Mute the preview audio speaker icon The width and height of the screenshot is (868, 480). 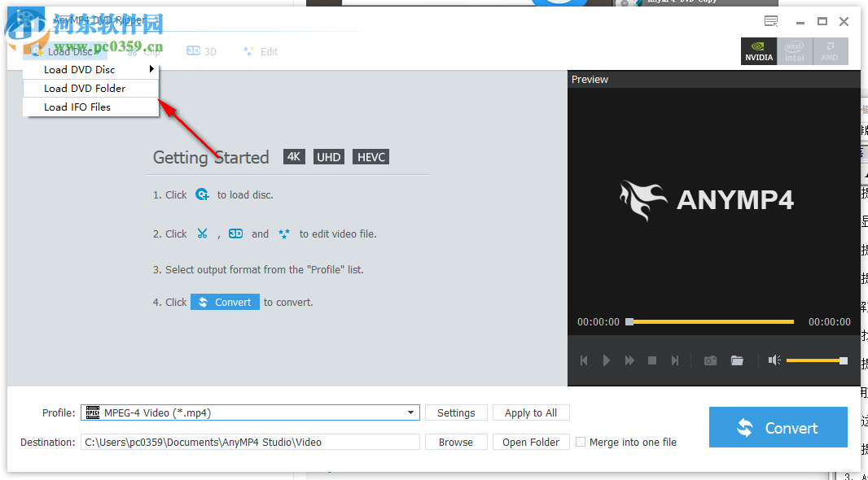[x=774, y=360]
